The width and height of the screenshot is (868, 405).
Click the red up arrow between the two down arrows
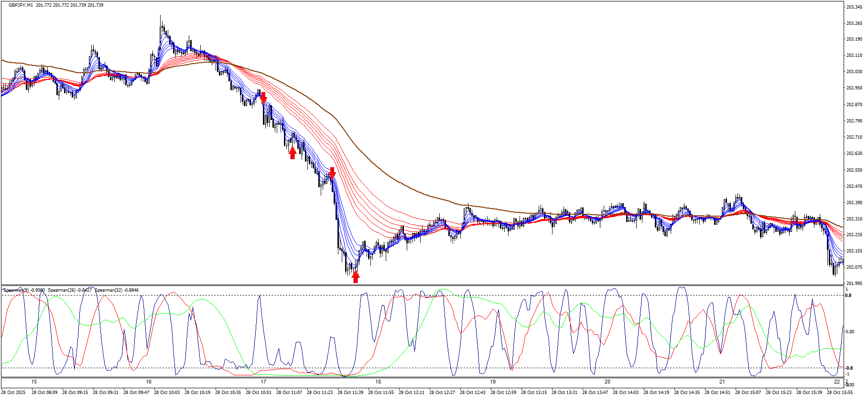pos(293,153)
